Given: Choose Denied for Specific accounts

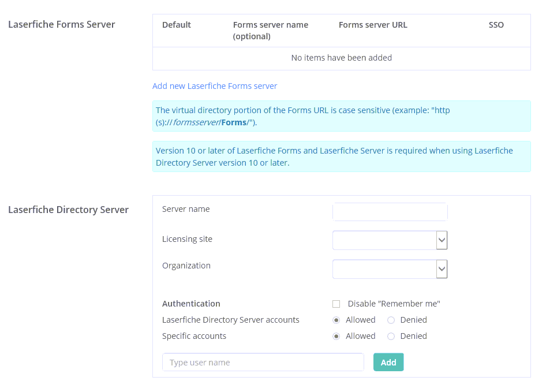Looking at the screenshot, I should pos(391,336).
